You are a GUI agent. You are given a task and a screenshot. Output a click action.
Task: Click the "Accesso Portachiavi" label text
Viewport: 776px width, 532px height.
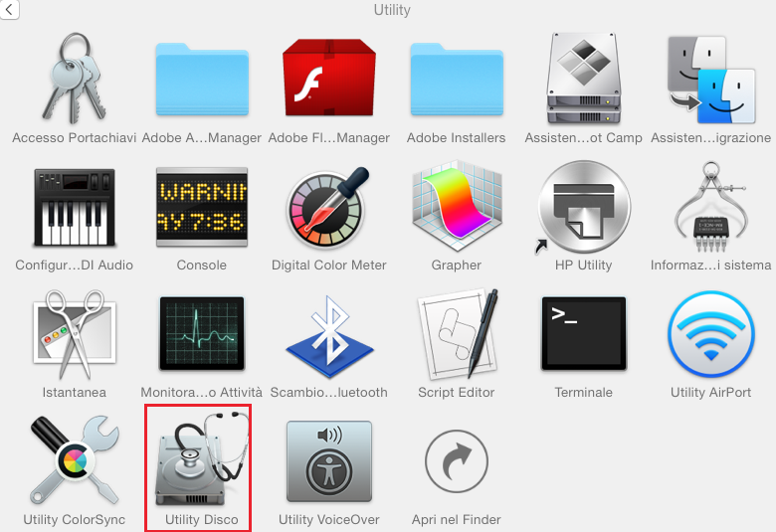[x=75, y=137]
